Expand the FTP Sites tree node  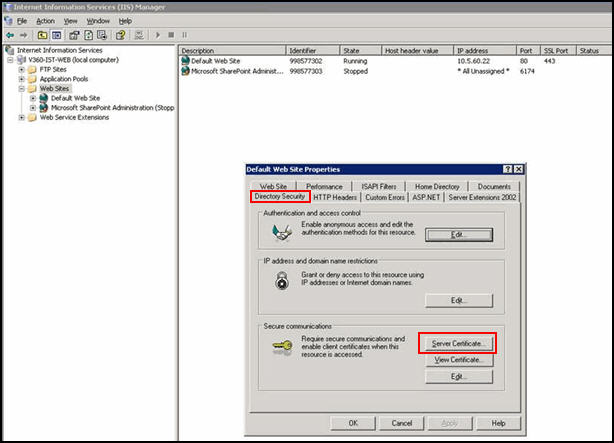[21, 69]
